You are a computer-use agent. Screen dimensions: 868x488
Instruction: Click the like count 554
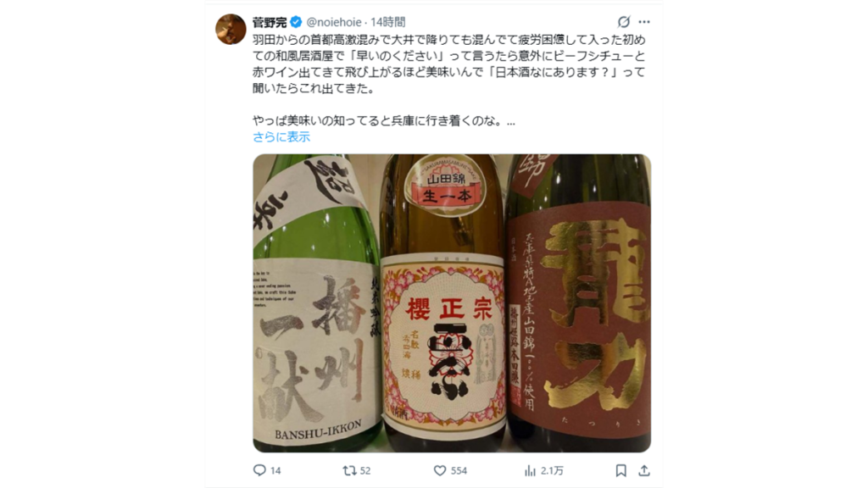pyautogui.click(x=459, y=470)
